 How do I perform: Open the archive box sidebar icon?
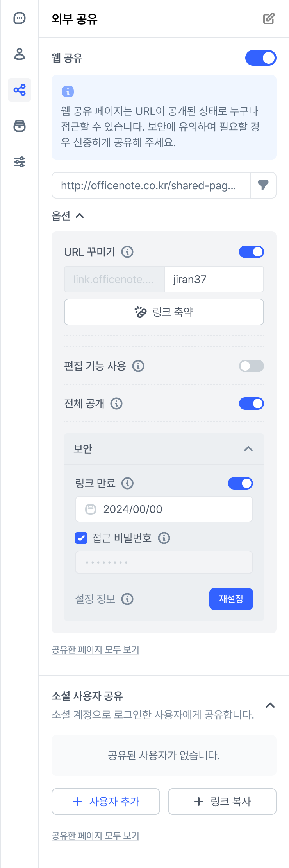(20, 126)
